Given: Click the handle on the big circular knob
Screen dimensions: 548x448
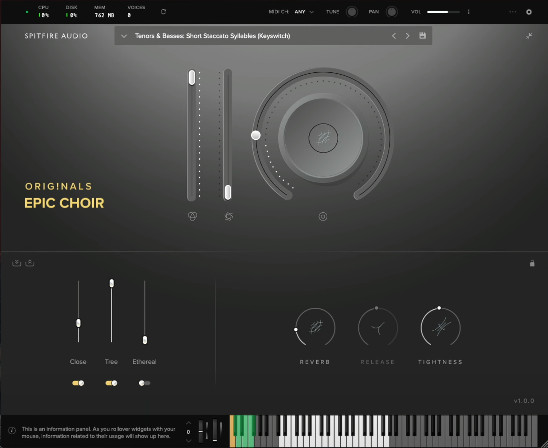Looking at the screenshot, I should (x=256, y=135).
